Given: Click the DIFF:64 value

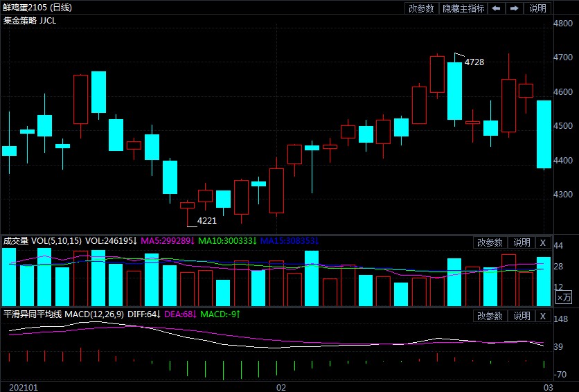Looking at the screenshot, I should pyautogui.click(x=144, y=314).
